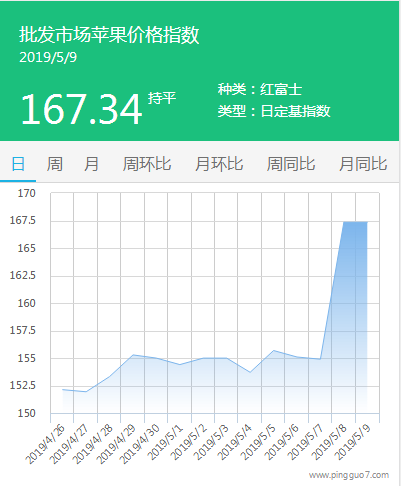The height and width of the screenshot is (486, 401).
Task: Click the 162.5 y-axis label
Action: coord(23,275)
